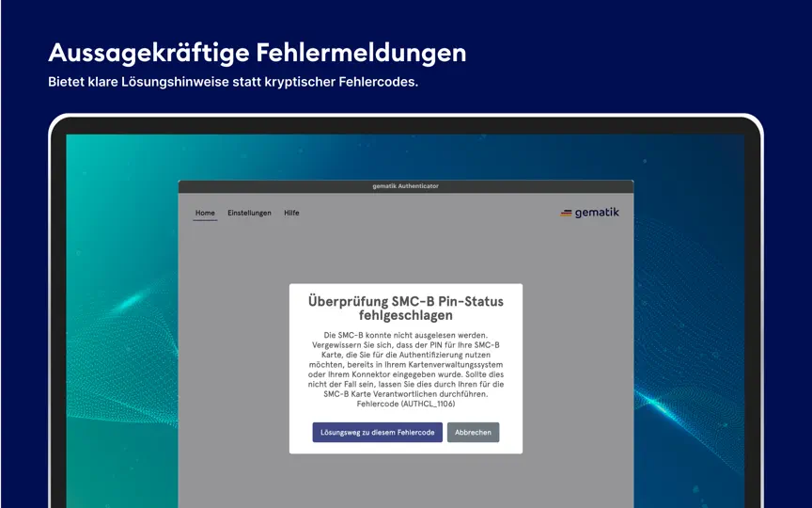Switch to the Einstellungen tab
Image resolution: width=812 pixels, height=508 pixels.
[x=249, y=213]
